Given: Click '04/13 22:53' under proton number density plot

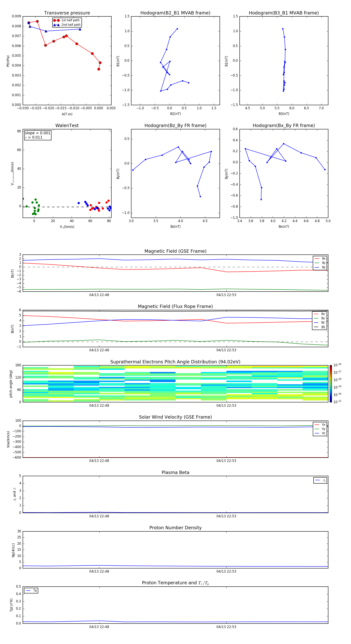Looking at the screenshot, I should click(226, 571).
